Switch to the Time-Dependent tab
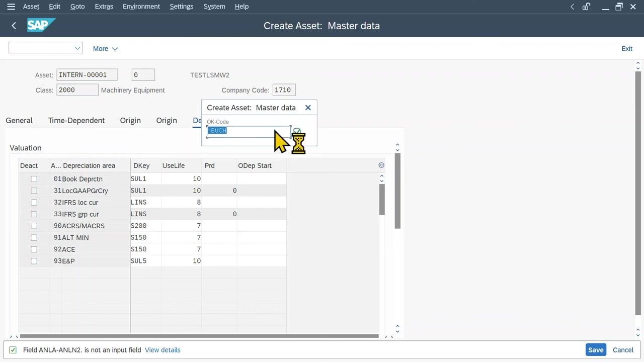 point(76,121)
